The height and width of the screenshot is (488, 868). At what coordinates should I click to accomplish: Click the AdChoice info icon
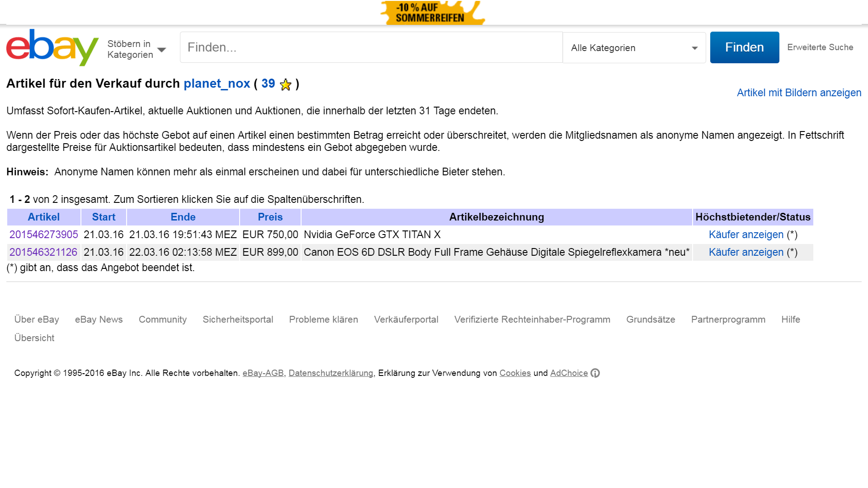tap(595, 373)
